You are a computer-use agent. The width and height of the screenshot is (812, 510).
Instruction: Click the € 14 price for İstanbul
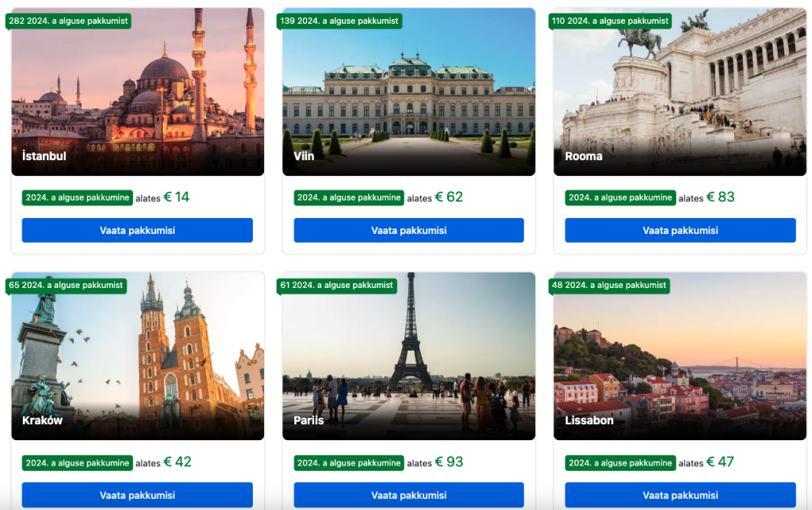pos(177,197)
